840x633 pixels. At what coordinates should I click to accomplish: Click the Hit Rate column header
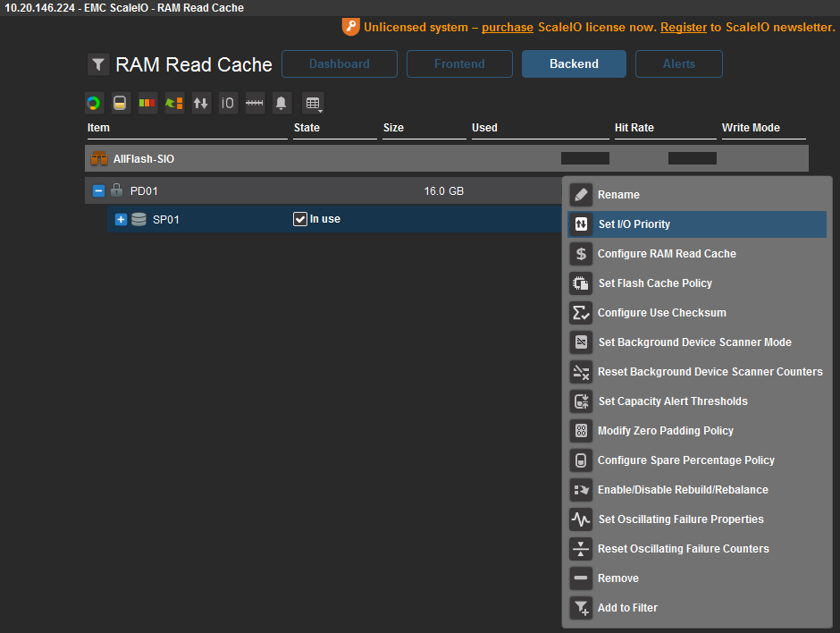[x=634, y=128]
